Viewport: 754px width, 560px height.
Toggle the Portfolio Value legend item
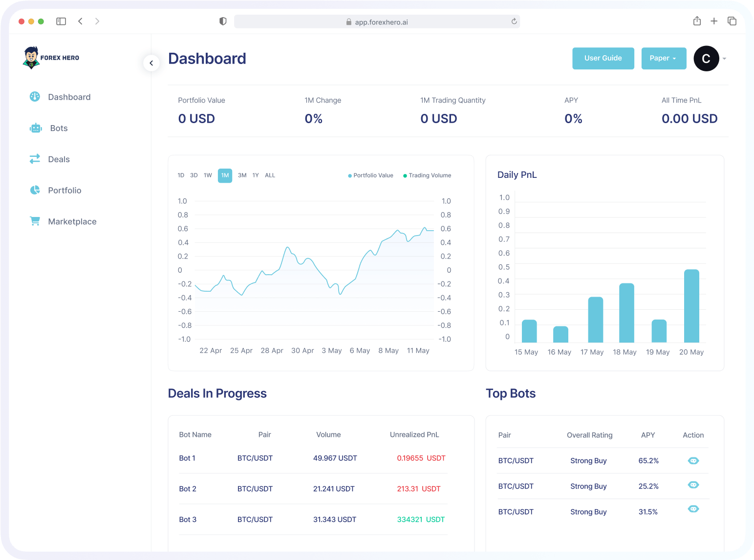pyautogui.click(x=370, y=175)
